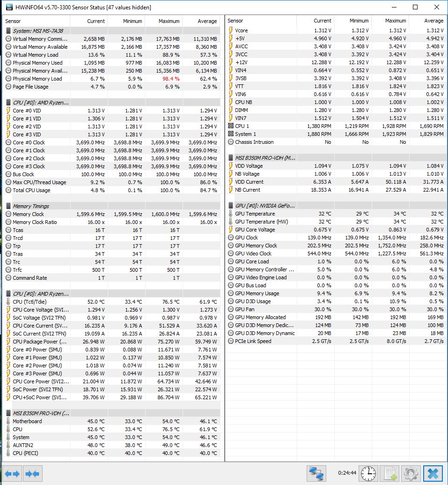Click the lightning icon beside +12V
Image resolution: width=448 pixels, height=485 pixels.
tap(230, 62)
